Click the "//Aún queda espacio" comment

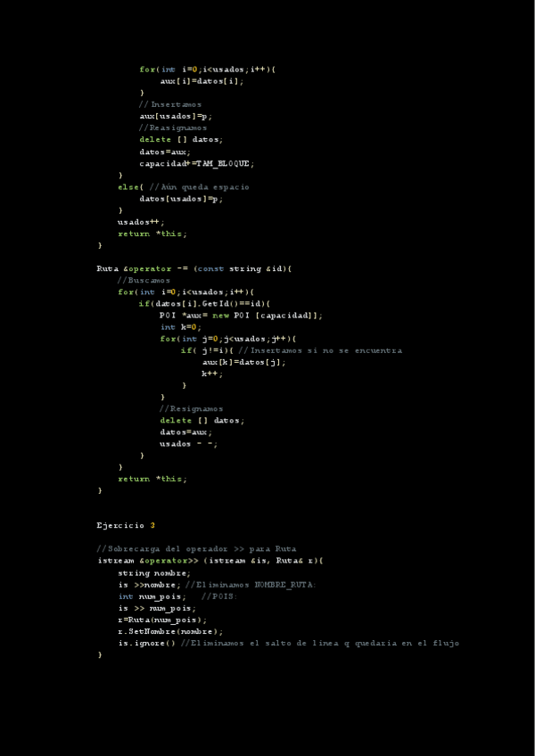[199, 186]
